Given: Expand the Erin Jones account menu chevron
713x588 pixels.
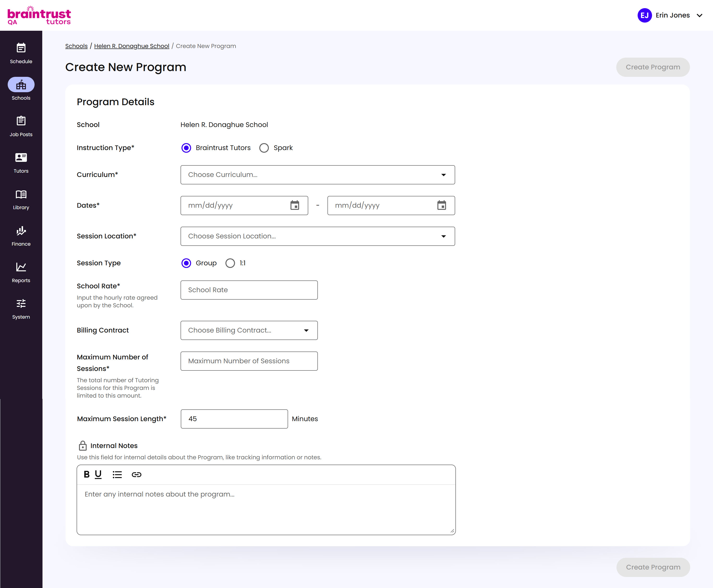Looking at the screenshot, I should point(700,16).
